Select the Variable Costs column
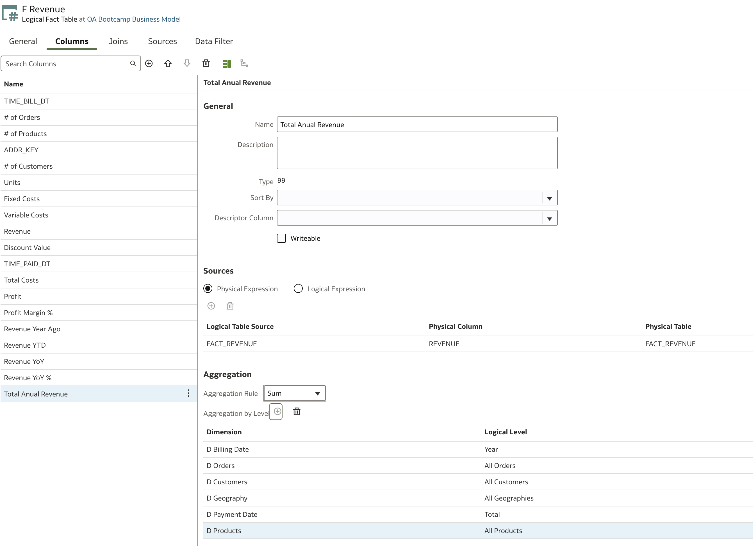 click(x=99, y=215)
